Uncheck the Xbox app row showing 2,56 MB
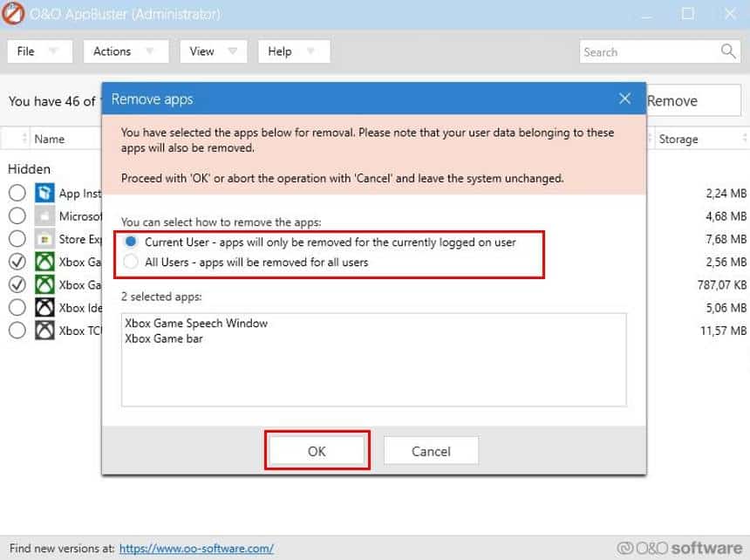Screen dimensions: 750x560 click(17, 262)
